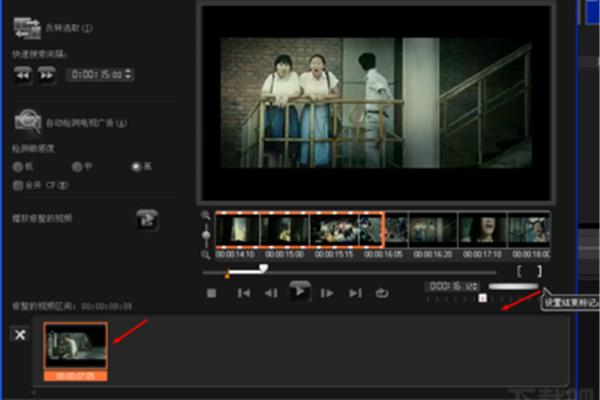
Task: Click the zoom-out magnifier below the filmstrip slider
Action: point(205,255)
